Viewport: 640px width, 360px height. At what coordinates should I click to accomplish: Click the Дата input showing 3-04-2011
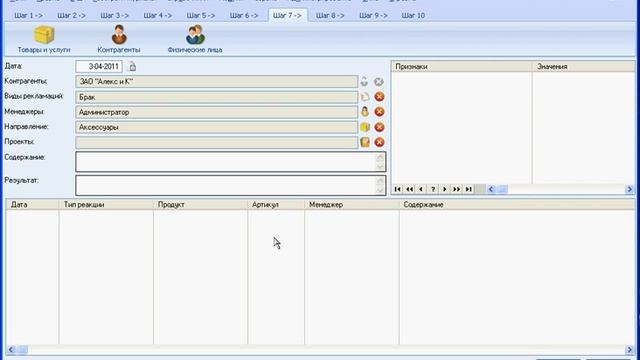99,67
